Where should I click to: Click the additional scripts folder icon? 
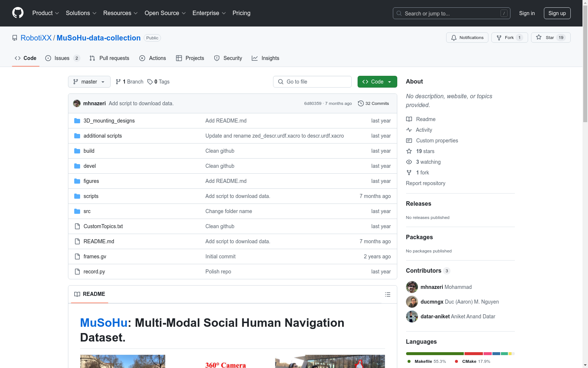tap(77, 136)
